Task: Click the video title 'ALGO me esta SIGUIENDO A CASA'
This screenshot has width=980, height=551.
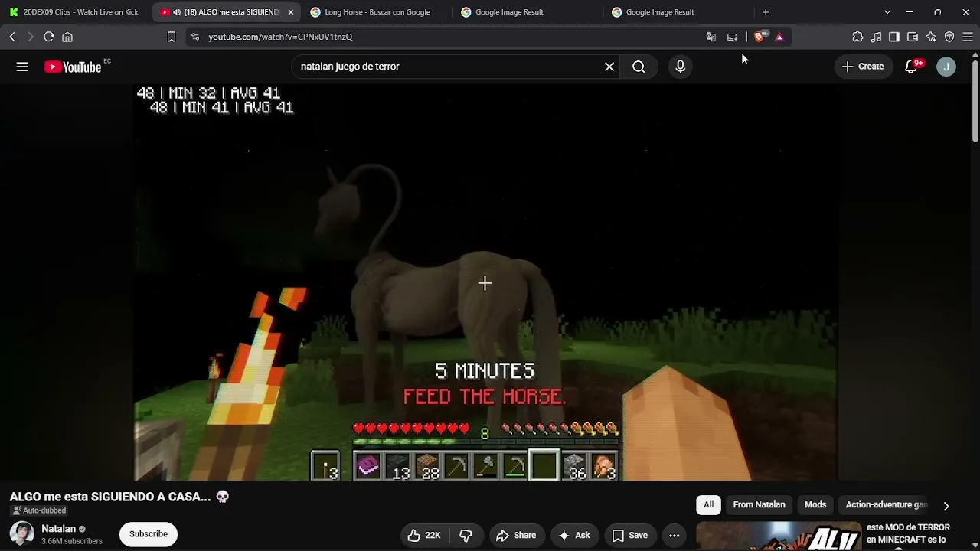Action: (x=119, y=497)
